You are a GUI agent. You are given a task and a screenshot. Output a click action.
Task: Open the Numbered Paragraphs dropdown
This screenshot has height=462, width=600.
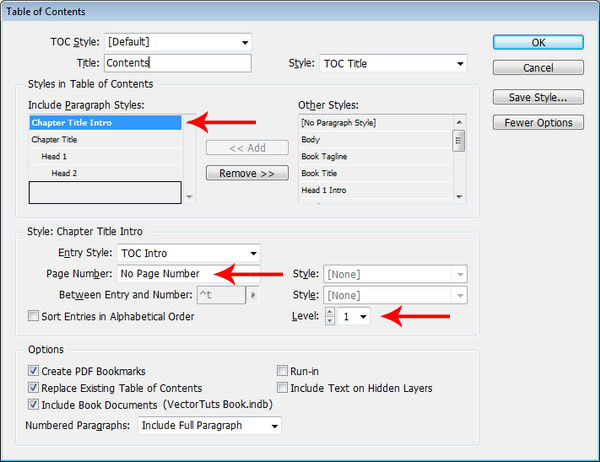[210, 426]
